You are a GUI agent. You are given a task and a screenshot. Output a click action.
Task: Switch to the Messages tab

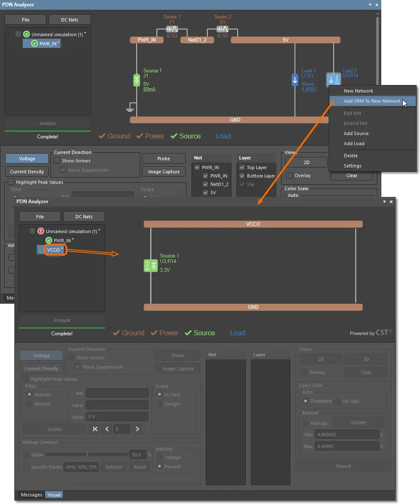pyautogui.click(x=32, y=495)
